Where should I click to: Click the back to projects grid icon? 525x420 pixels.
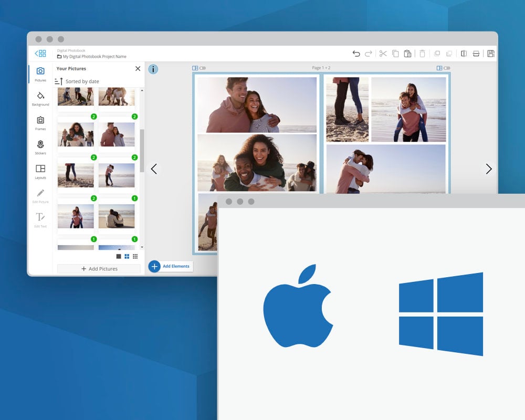40,53
